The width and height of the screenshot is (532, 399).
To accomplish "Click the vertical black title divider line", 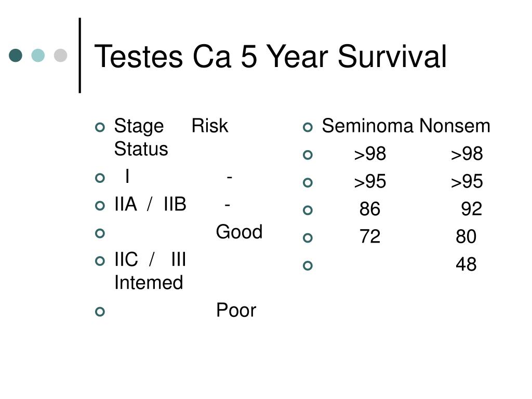I will (80, 55).
